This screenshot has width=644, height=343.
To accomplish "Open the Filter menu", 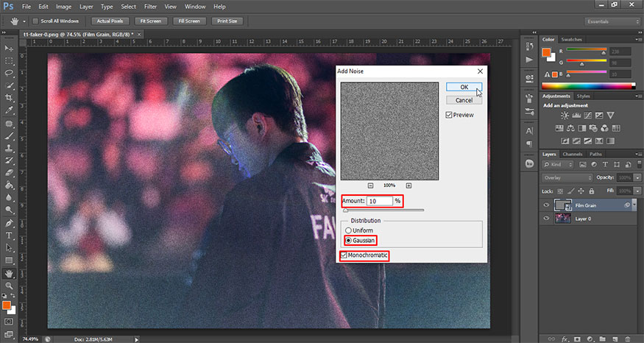I will click(150, 6).
